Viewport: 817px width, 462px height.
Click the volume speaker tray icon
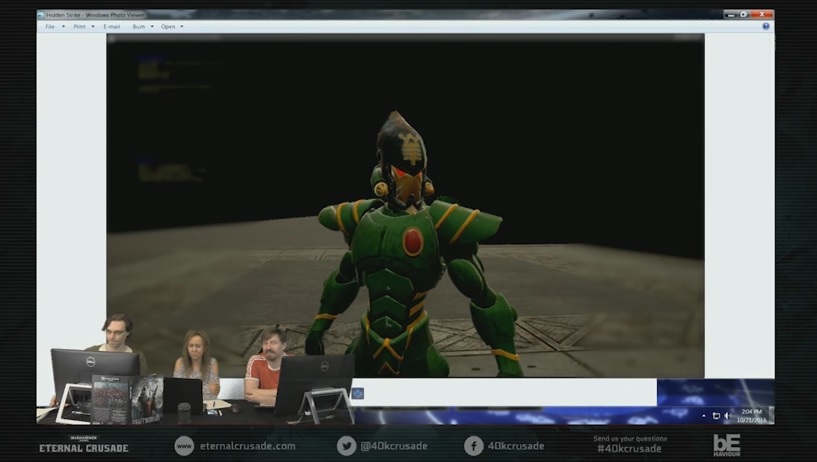click(x=727, y=416)
